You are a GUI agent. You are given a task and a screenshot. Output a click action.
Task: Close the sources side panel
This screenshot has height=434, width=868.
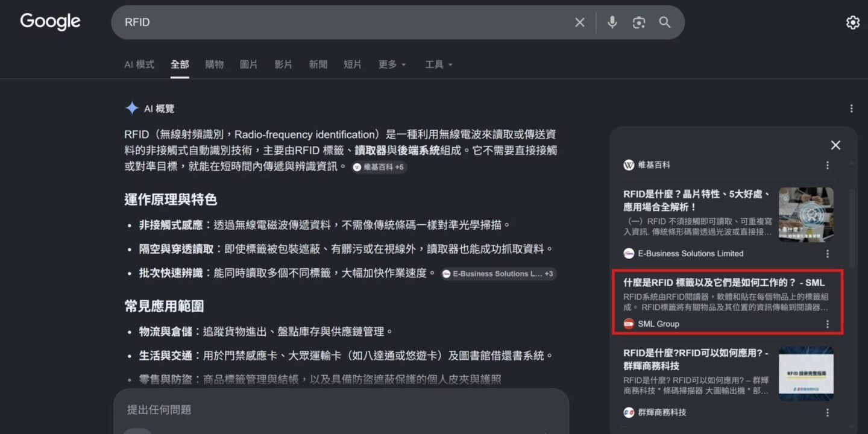point(835,145)
